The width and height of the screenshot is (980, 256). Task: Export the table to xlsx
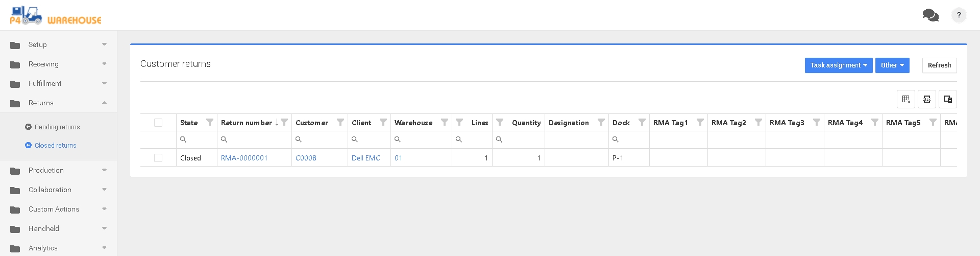927,99
